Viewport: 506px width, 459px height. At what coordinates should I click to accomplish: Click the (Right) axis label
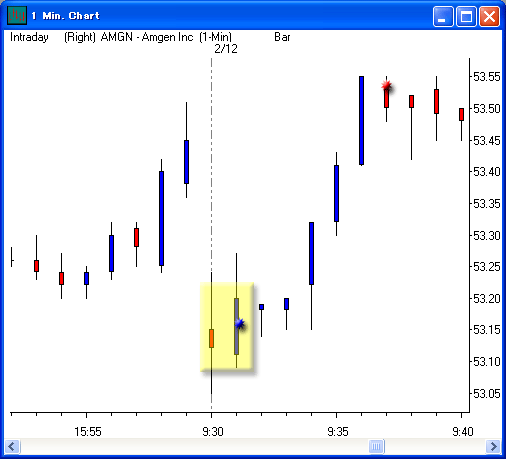(x=80, y=37)
